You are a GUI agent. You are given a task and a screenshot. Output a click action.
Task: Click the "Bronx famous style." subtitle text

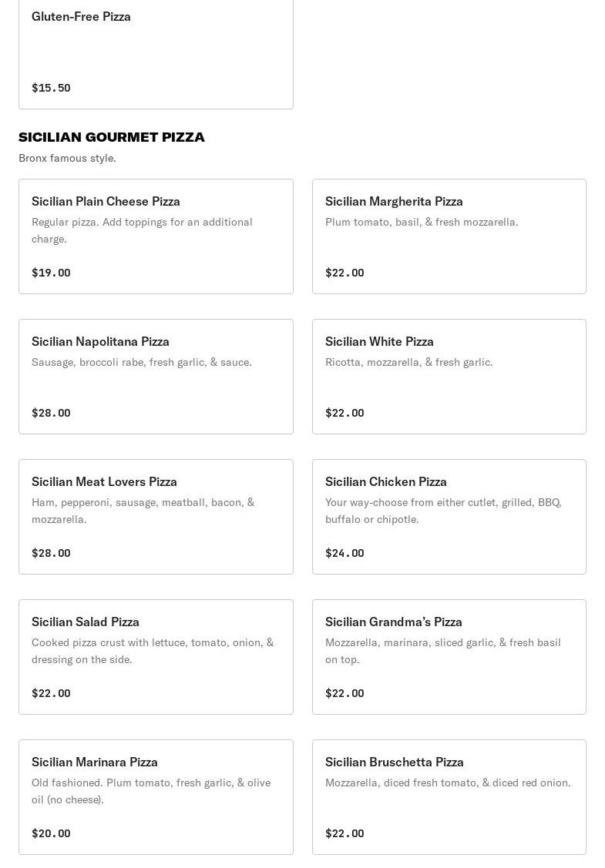pyautogui.click(x=67, y=158)
